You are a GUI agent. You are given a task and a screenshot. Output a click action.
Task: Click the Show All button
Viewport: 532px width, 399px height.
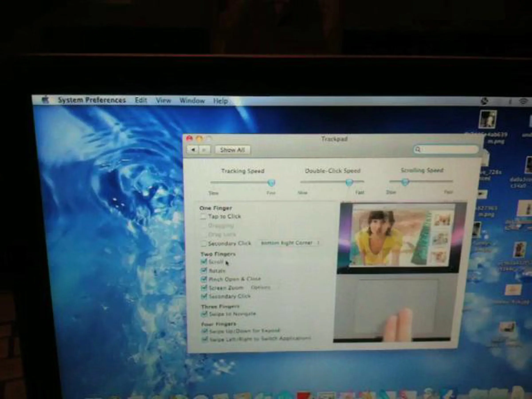coord(232,150)
